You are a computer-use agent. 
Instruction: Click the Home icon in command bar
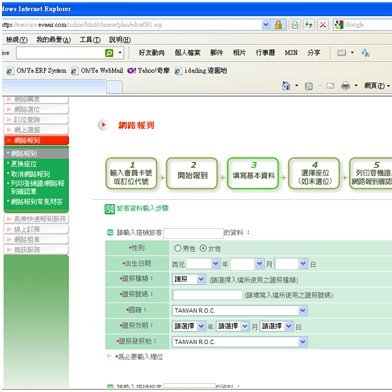(x=286, y=86)
